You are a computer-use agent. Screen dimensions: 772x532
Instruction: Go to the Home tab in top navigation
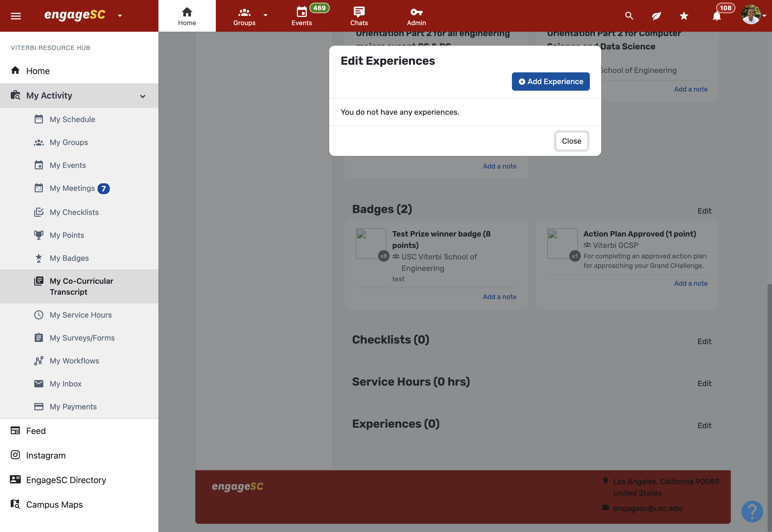187,16
